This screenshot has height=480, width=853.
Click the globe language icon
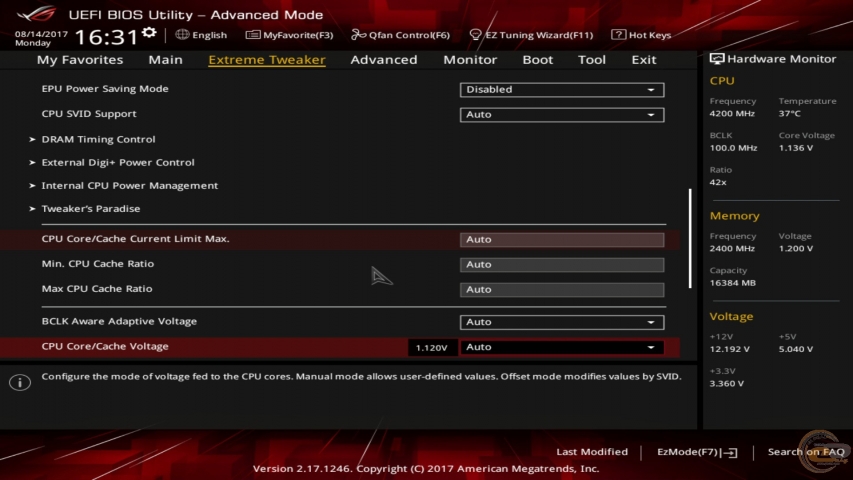point(182,34)
